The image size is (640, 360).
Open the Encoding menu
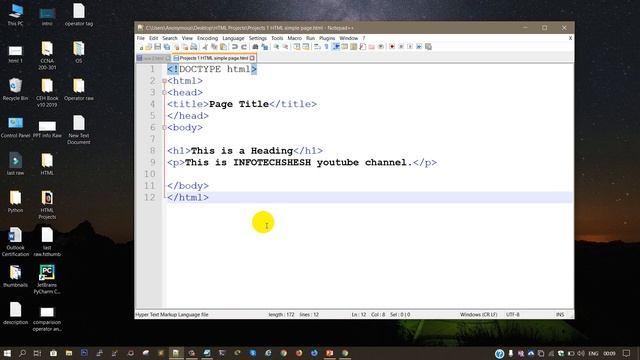207,38
